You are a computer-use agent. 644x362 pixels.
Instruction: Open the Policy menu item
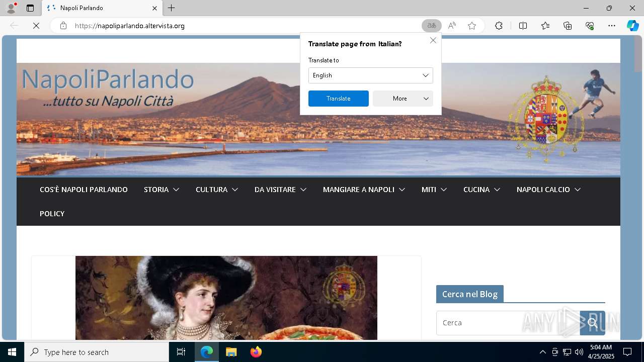point(52,214)
